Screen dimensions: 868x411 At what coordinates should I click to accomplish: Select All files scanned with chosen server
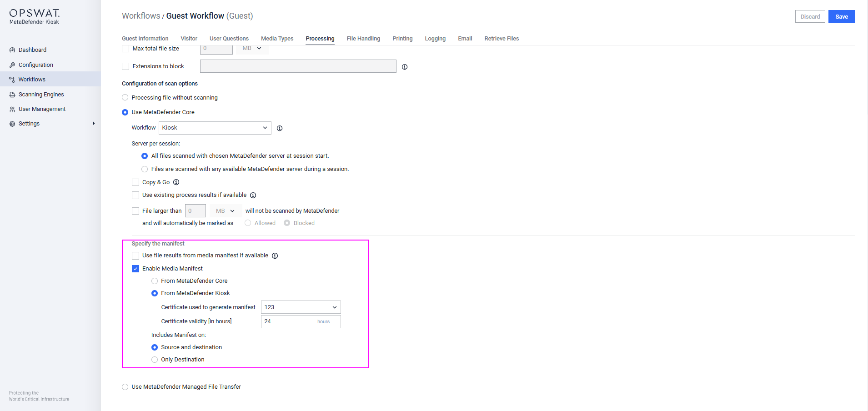pos(145,156)
